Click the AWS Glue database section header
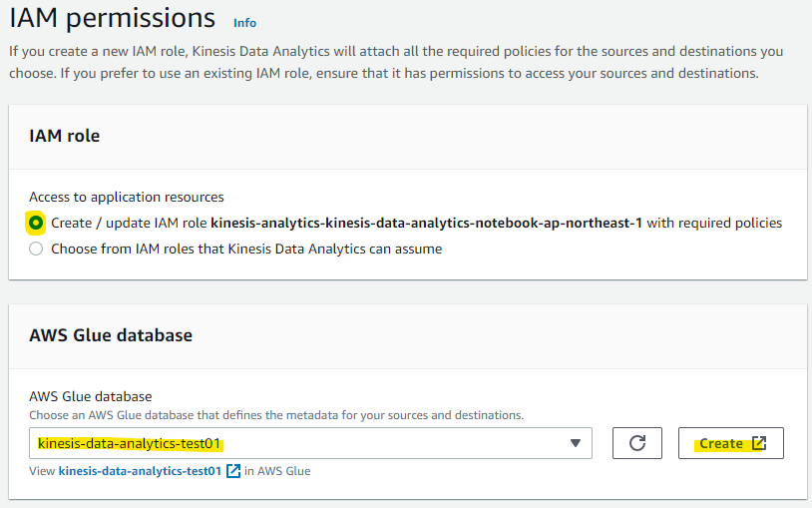 point(111,335)
